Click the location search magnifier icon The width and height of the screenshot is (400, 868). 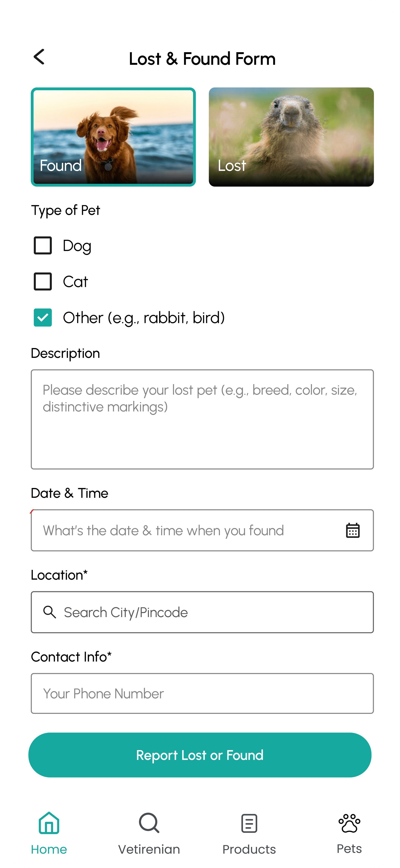[50, 612]
